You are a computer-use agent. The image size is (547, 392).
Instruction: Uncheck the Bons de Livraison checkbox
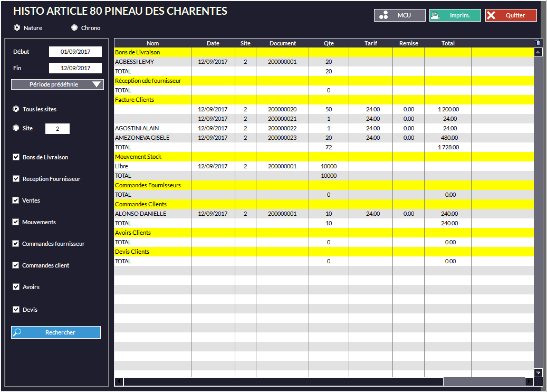16,157
